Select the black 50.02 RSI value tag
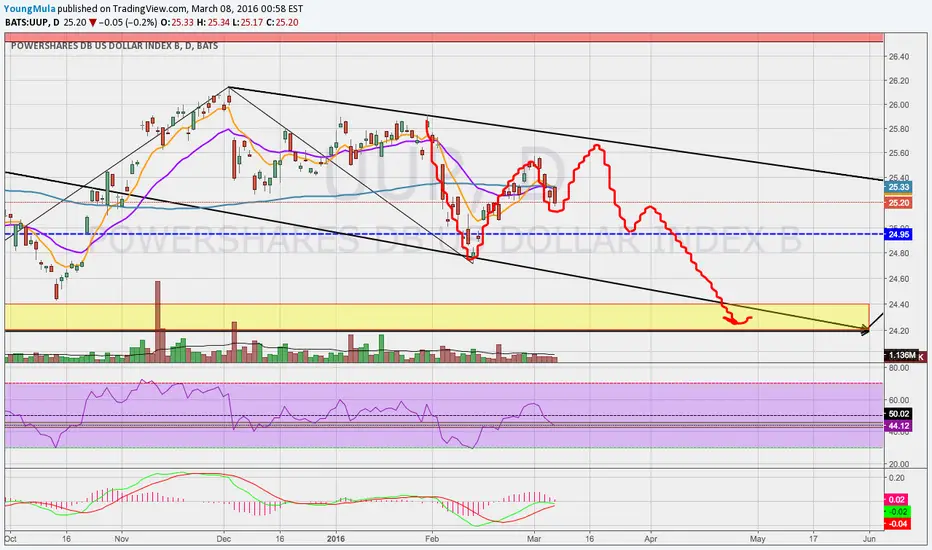932x550 pixels. point(898,414)
